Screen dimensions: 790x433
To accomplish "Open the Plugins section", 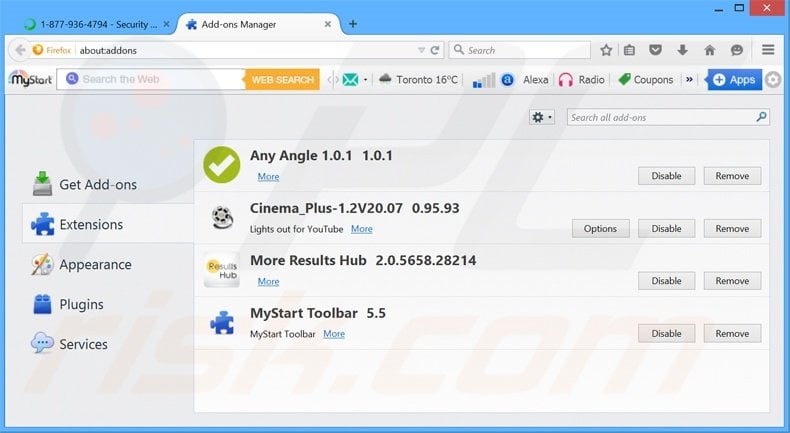I will [68, 304].
